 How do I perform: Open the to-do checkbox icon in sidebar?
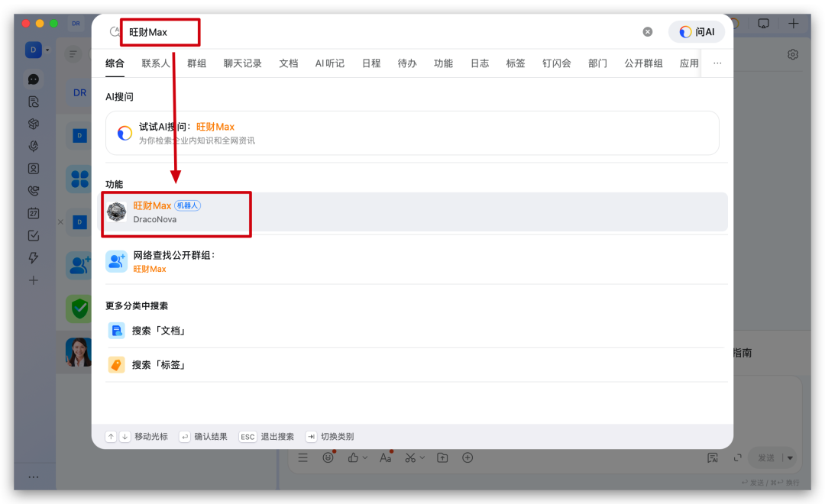pos(34,235)
